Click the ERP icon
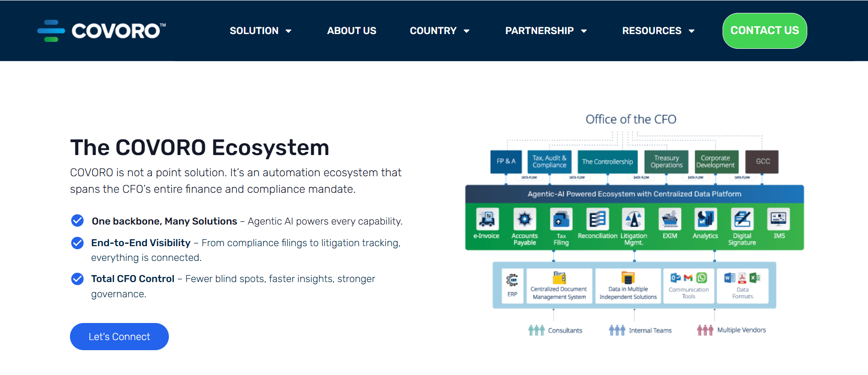Image resolution: width=868 pixels, height=375 pixels. pos(512,280)
